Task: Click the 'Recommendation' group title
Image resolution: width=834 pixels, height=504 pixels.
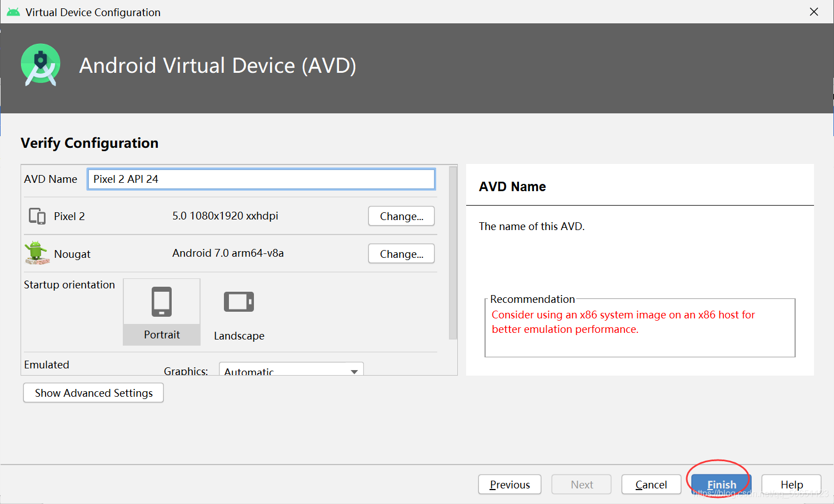Action: [532, 299]
